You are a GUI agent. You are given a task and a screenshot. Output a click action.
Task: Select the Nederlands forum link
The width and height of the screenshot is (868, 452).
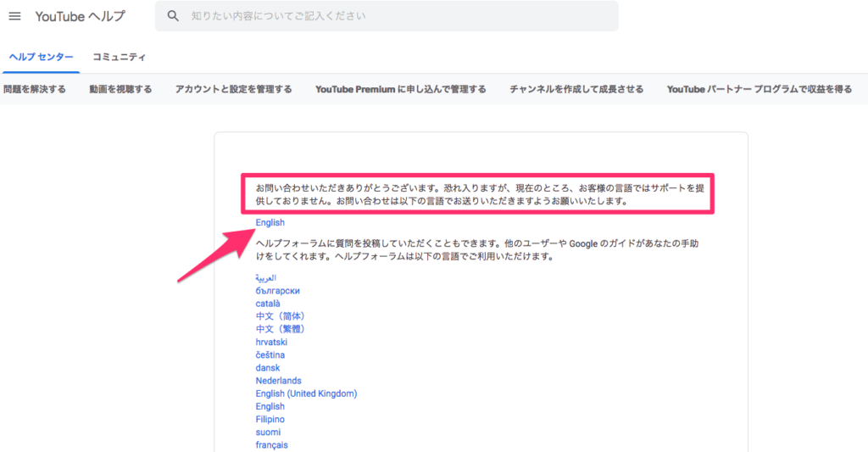278,381
